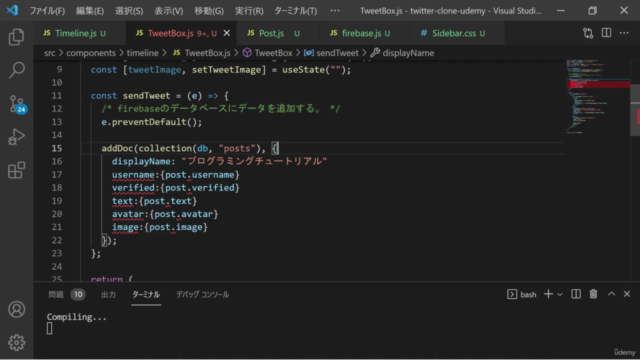640x360 pixels.
Task: Open the Run and Debug view
Action: coord(16,137)
